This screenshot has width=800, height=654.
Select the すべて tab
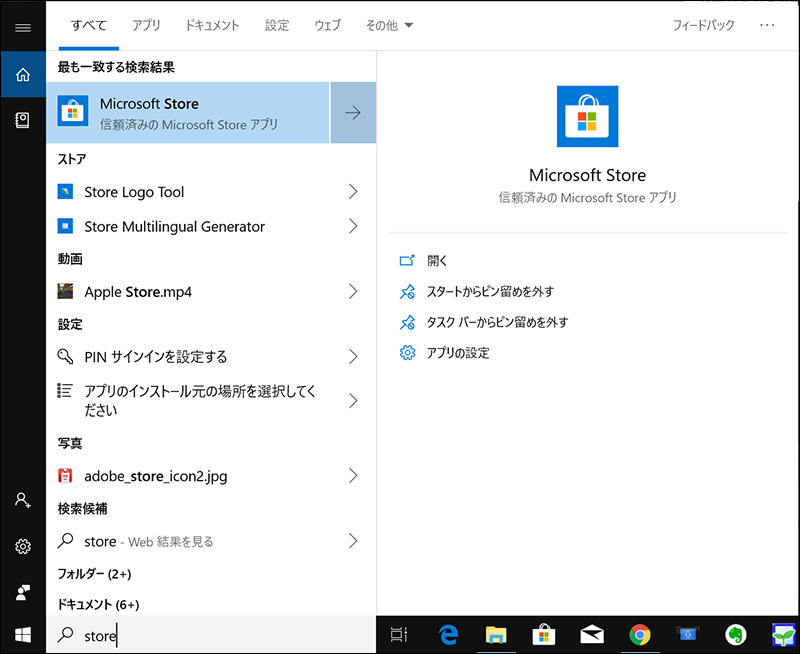coord(89,25)
